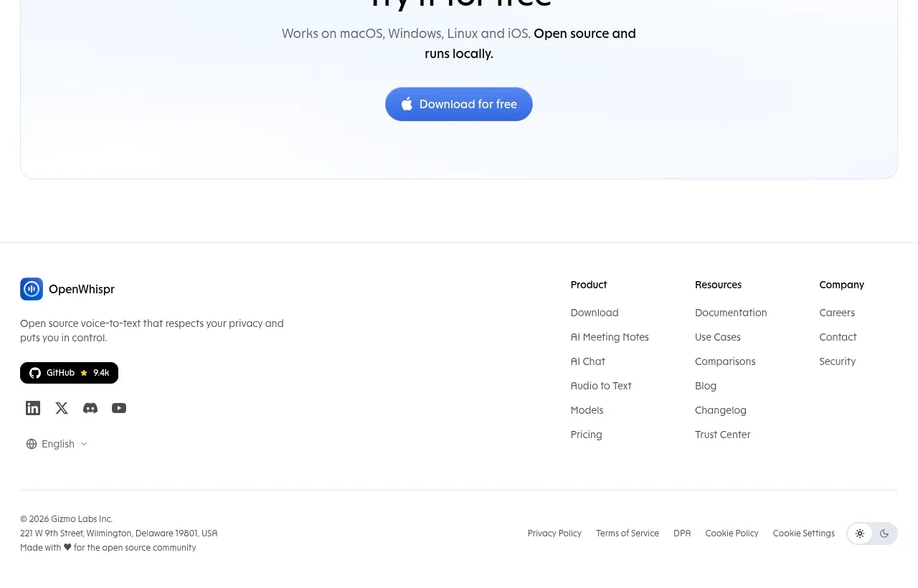Click the Download for free button
Screen dimensions: 918x588
tap(459, 104)
